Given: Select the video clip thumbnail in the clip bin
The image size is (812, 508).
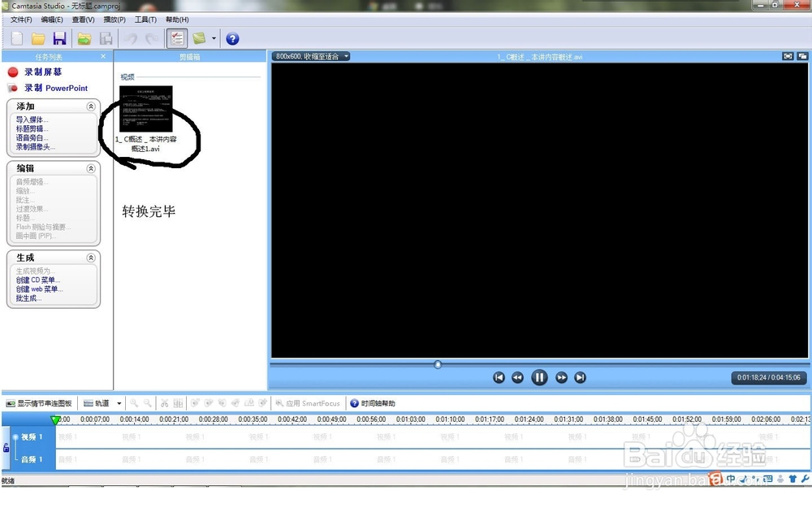Looking at the screenshot, I should coord(146,109).
